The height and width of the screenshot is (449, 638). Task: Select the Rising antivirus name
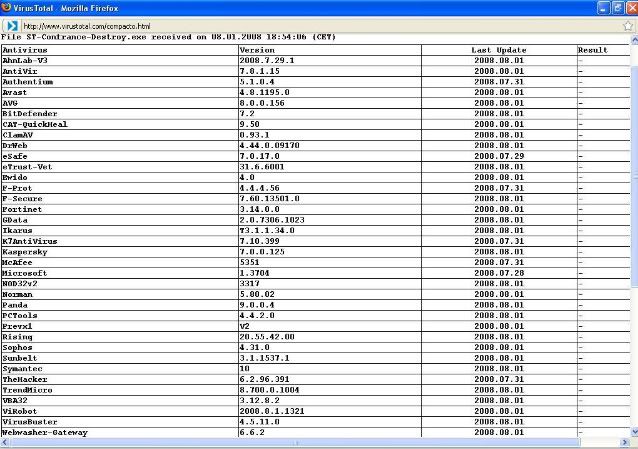17,337
